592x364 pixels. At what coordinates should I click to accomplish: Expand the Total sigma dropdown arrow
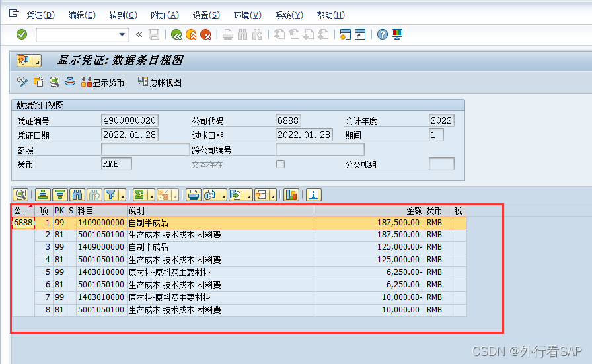tap(151, 196)
